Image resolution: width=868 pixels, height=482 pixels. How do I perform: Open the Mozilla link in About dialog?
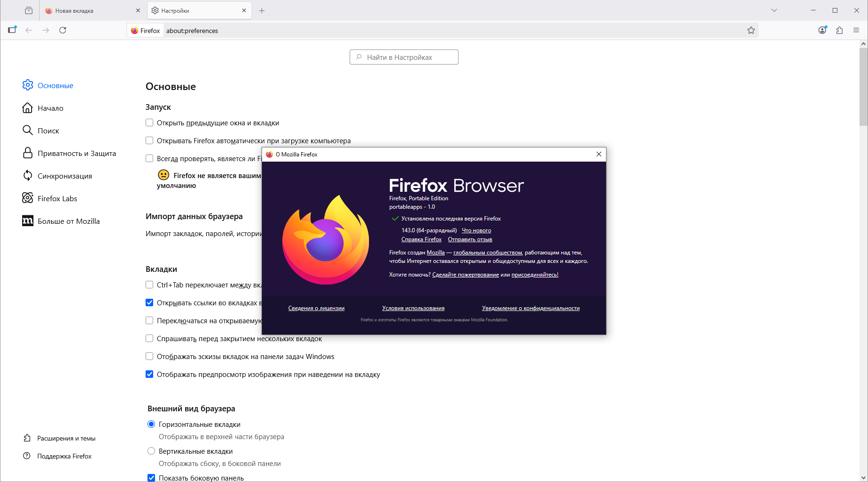(435, 253)
